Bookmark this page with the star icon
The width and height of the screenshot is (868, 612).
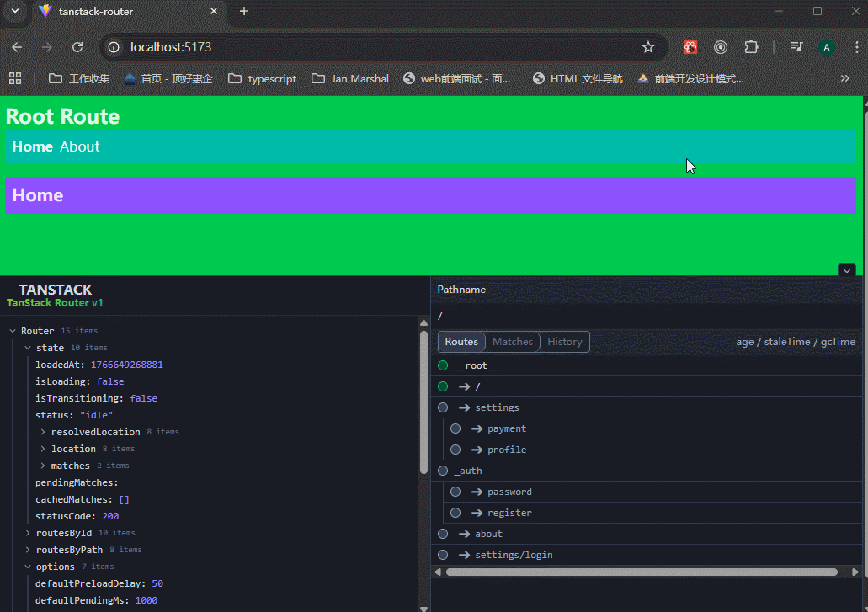point(647,47)
